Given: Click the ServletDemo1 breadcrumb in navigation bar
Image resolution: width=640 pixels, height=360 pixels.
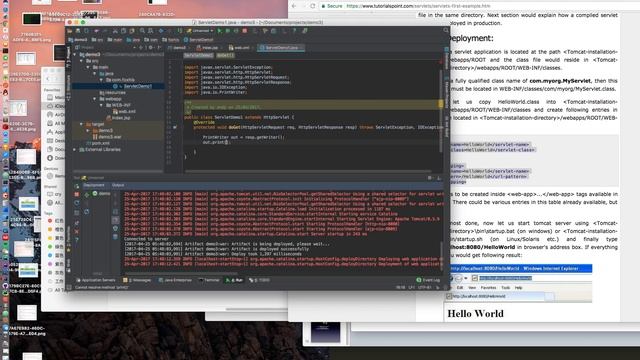Looking at the screenshot, I should pos(198,40).
